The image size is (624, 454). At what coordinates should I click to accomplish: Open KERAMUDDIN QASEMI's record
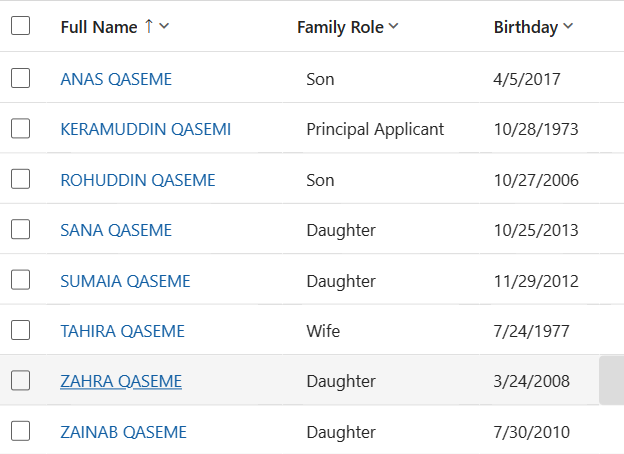(146, 129)
